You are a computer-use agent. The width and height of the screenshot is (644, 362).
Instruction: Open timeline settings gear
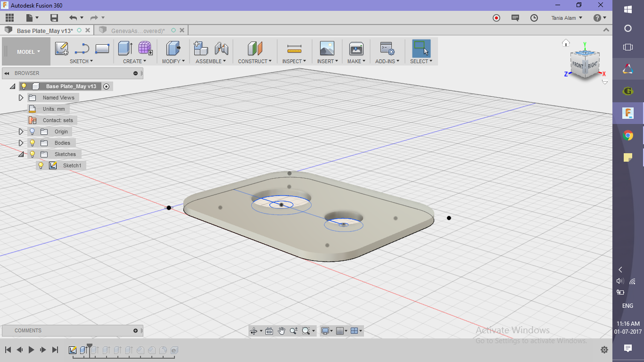(604, 350)
